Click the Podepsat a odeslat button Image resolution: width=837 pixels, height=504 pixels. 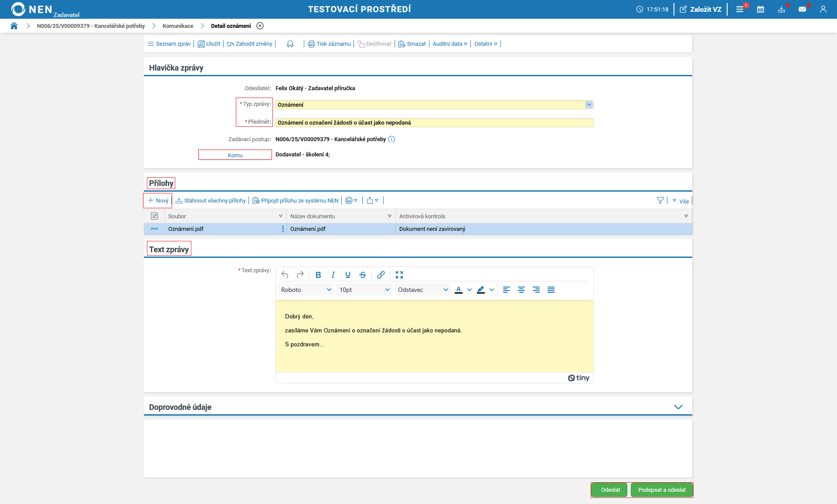coord(661,490)
